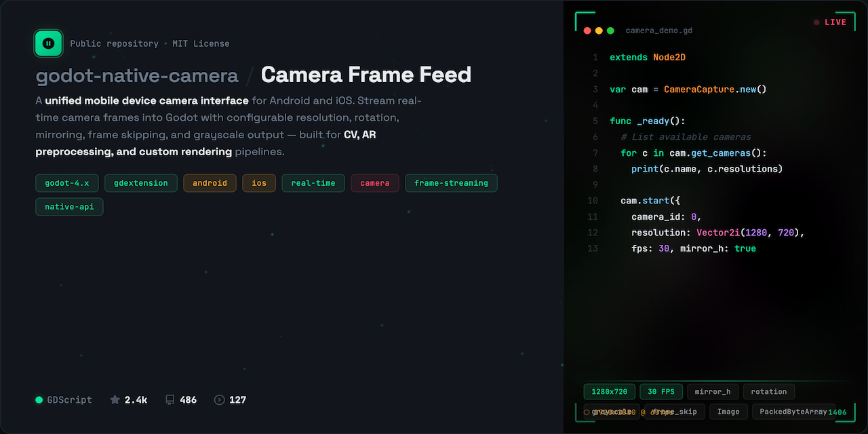Click code line 'camera_id: 0,'
868x434 pixels.
click(x=667, y=217)
